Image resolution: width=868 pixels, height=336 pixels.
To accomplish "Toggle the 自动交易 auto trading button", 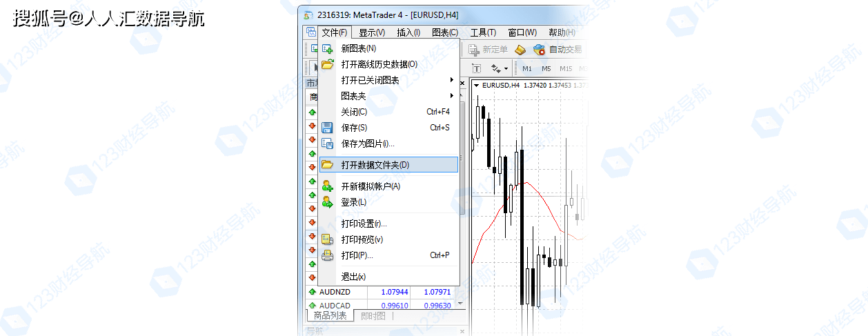I will pyautogui.click(x=557, y=50).
